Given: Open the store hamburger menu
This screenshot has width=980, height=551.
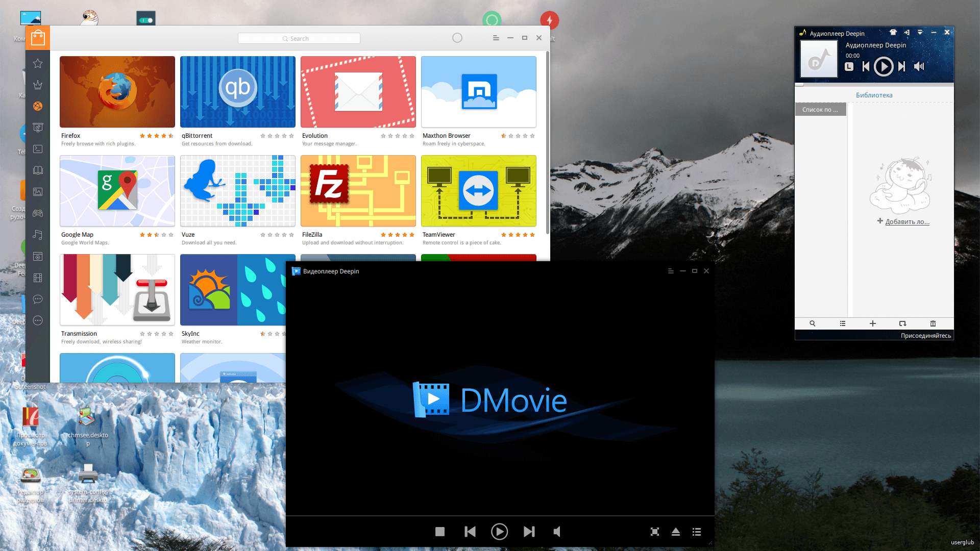Looking at the screenshot, I should pos(496,38).
